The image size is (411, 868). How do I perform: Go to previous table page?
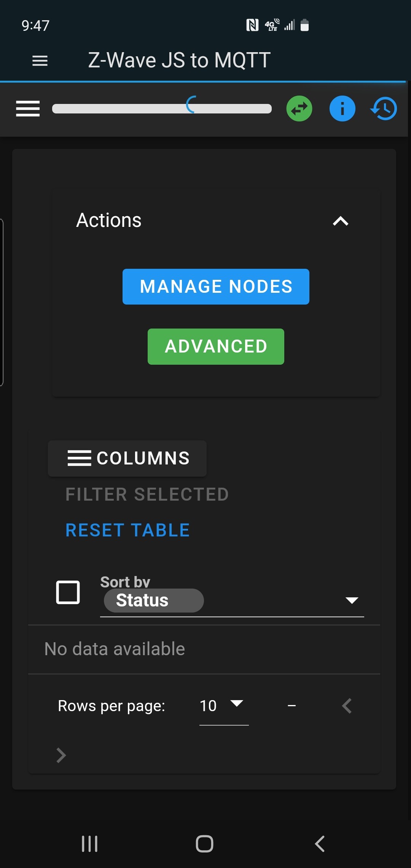pos(347,706)
